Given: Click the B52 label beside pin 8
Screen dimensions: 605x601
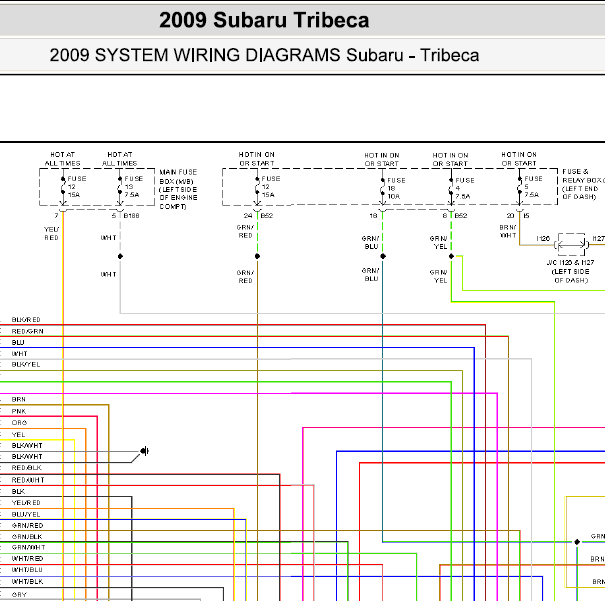Looking at the screenshot, I should click(x=461, y=216).
